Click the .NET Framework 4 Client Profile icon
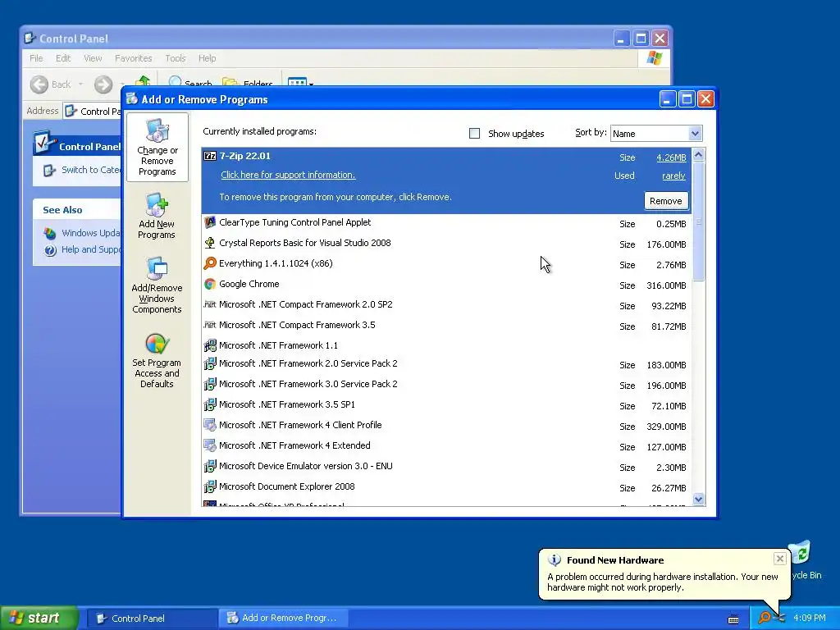This screenshot has height=630, width=840. coord(210,425)
